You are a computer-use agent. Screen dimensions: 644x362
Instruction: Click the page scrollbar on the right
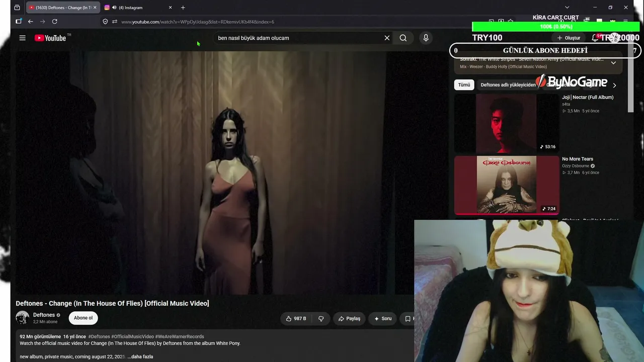[x=631, y=73]
